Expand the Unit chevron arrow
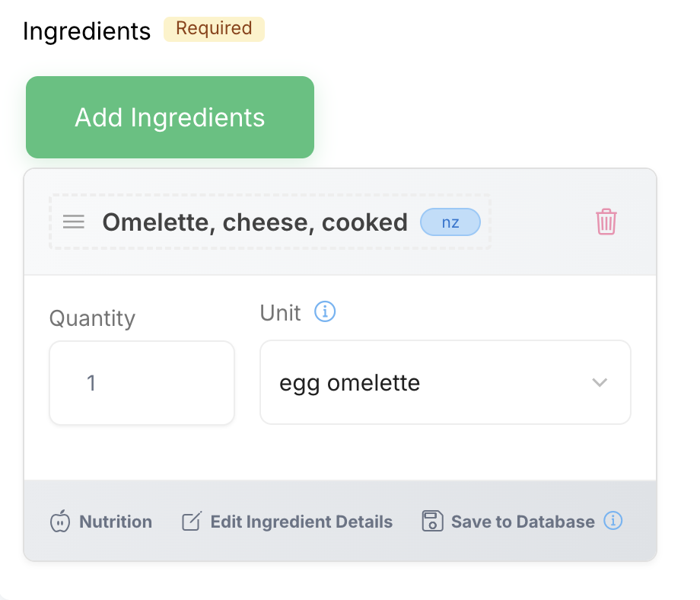The height and width of the screenshot is (600, 700). point(600,382)
